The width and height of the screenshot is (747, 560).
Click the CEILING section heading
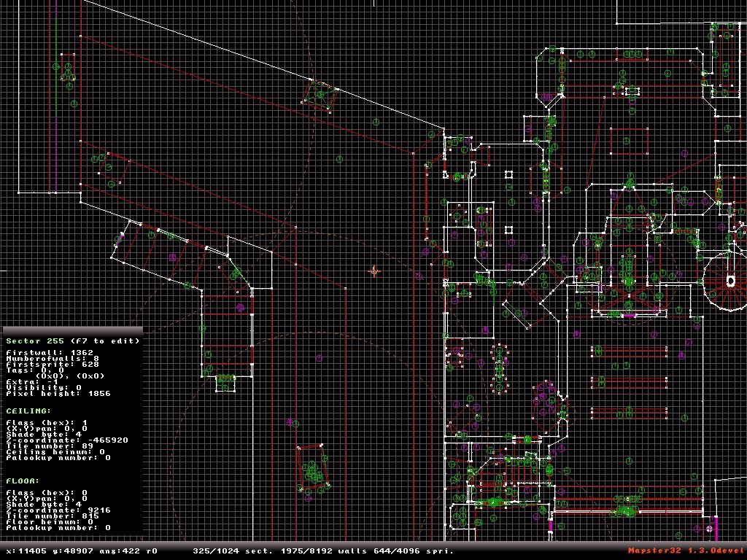[x=28, y=411]
